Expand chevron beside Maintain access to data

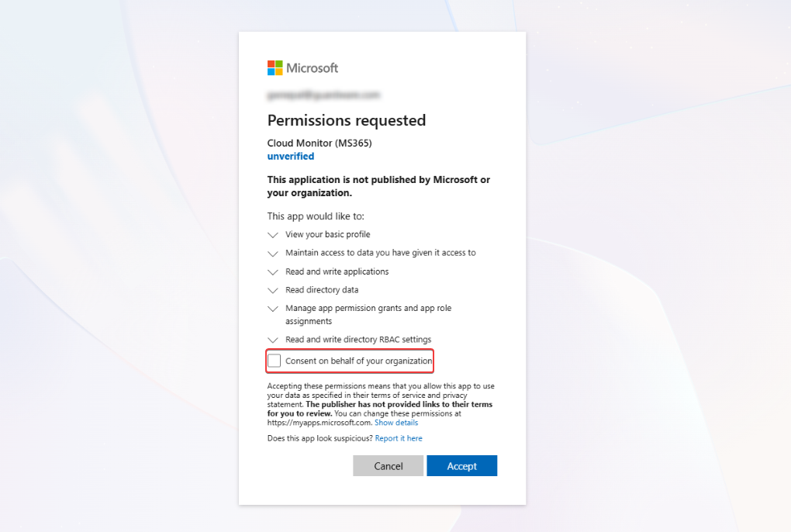272,254
